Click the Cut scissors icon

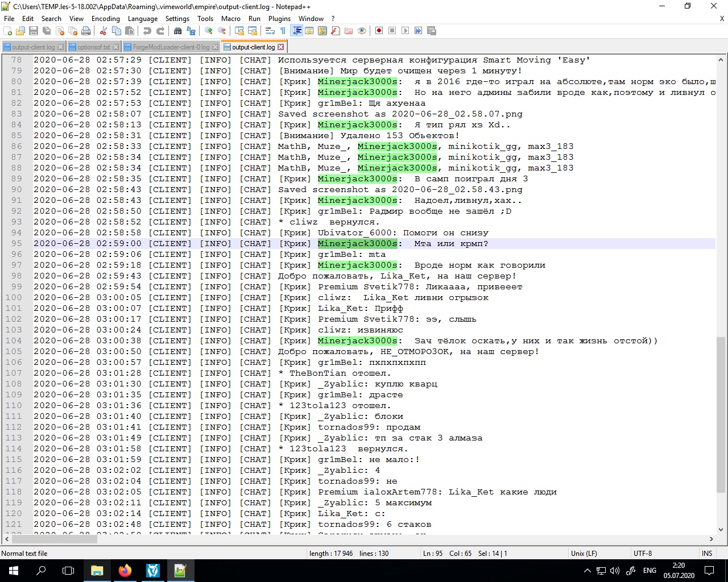point(104,31)
